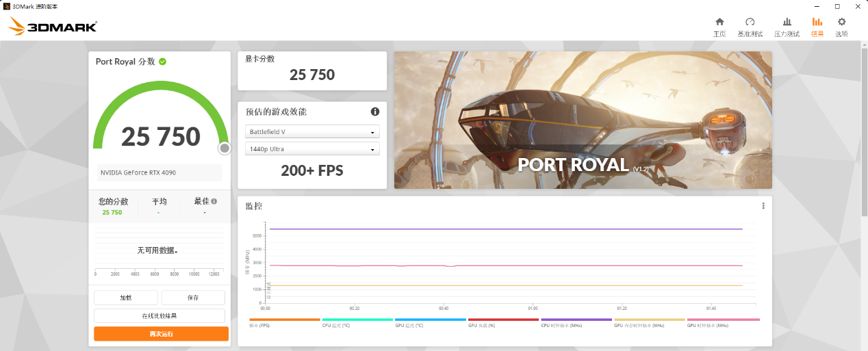
Task: Click the Port Royal preview image
Action: [x=583, y=120]
